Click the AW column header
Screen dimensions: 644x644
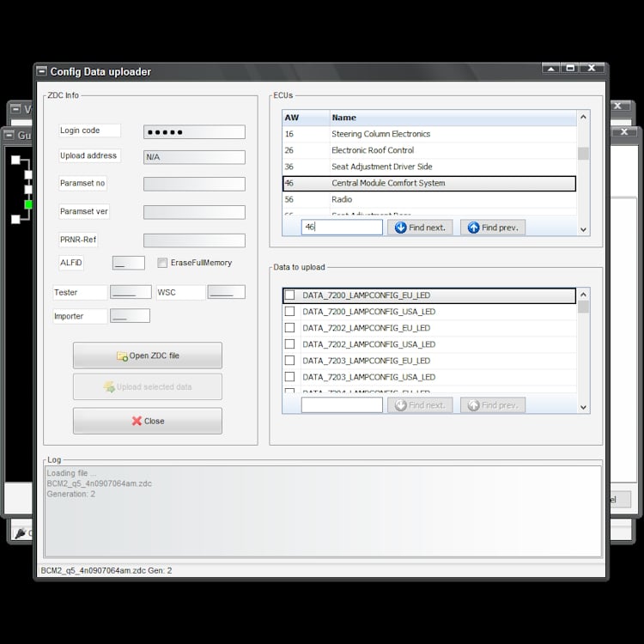(x=306, y=118)
